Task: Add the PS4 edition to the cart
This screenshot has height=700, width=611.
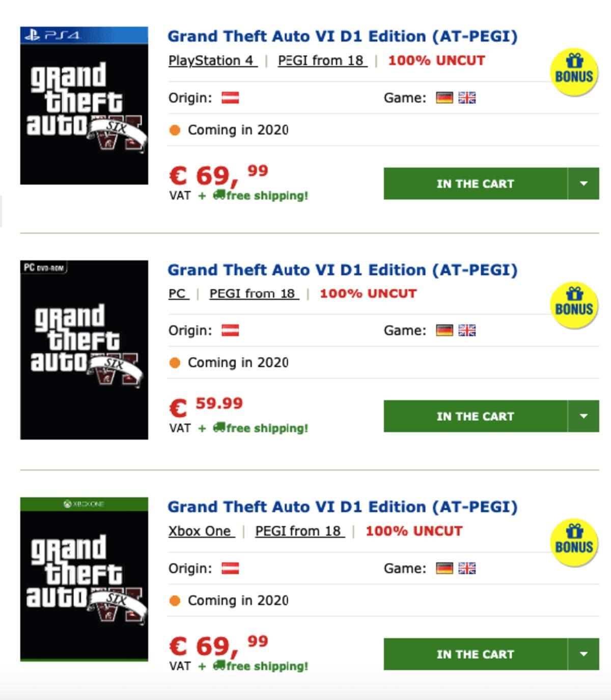Action: click(x=475, y=183)
